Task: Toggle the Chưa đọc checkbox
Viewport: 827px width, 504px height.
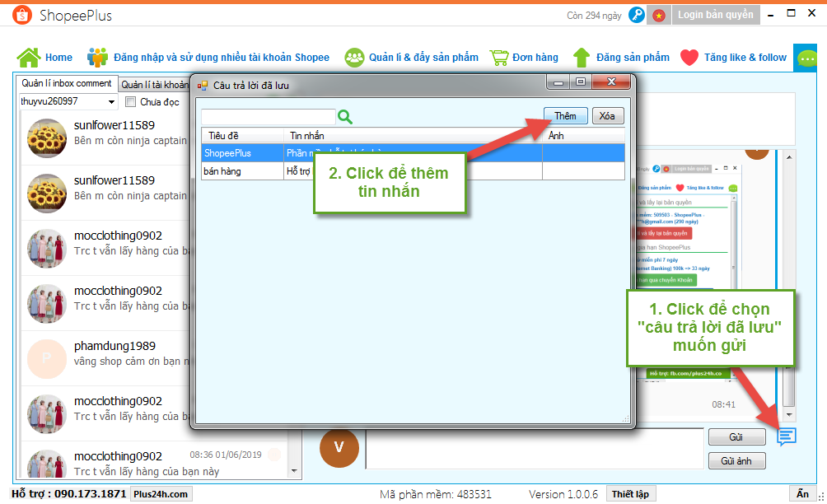Action: [x=130, y=102]
